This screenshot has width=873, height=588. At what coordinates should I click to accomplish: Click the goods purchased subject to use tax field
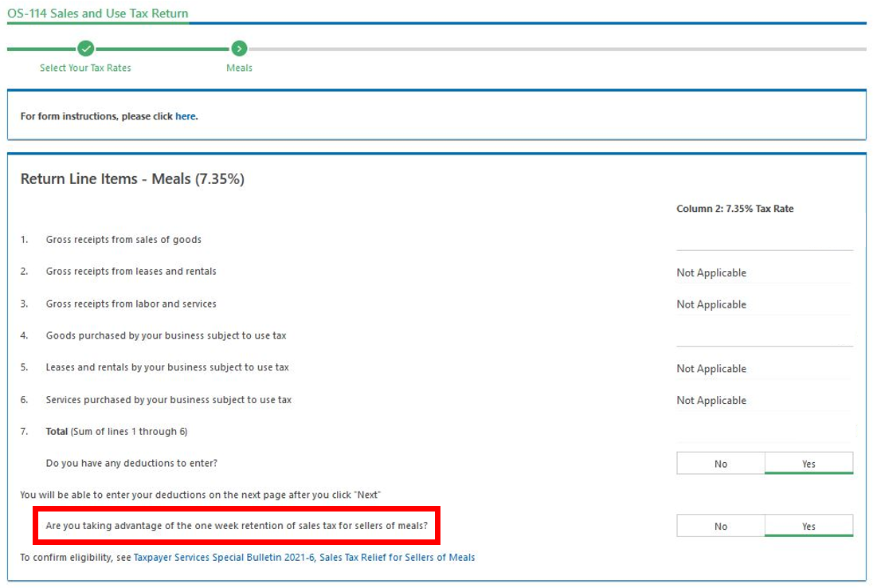click(x=764, y=335)
